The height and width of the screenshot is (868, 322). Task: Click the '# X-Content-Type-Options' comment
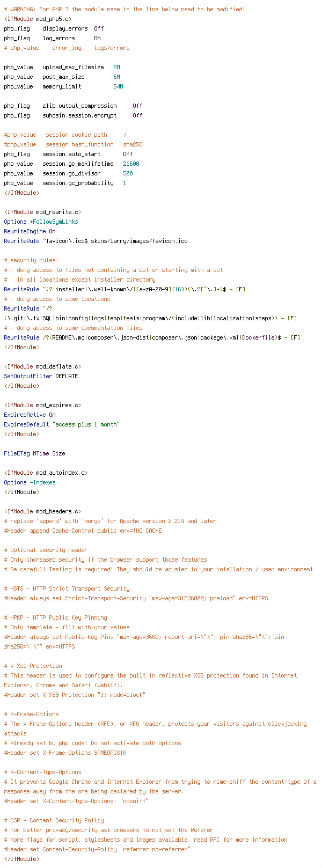(42, 772)
